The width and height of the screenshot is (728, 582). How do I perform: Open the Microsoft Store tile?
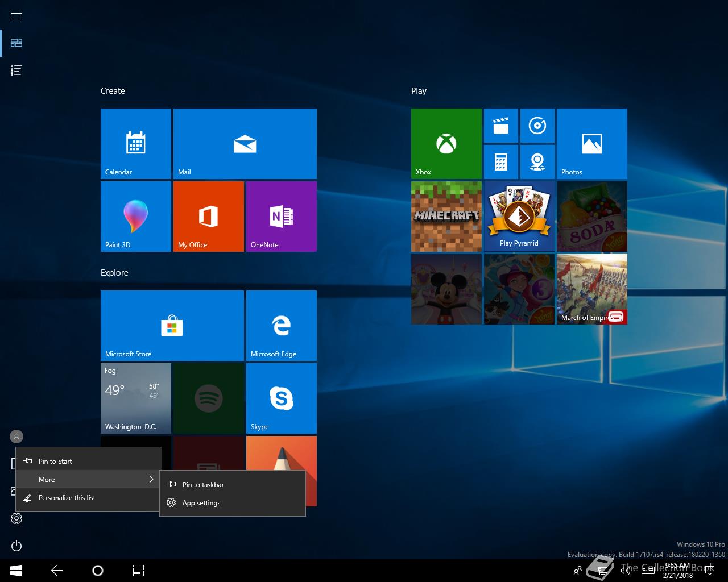click(172, 326)
